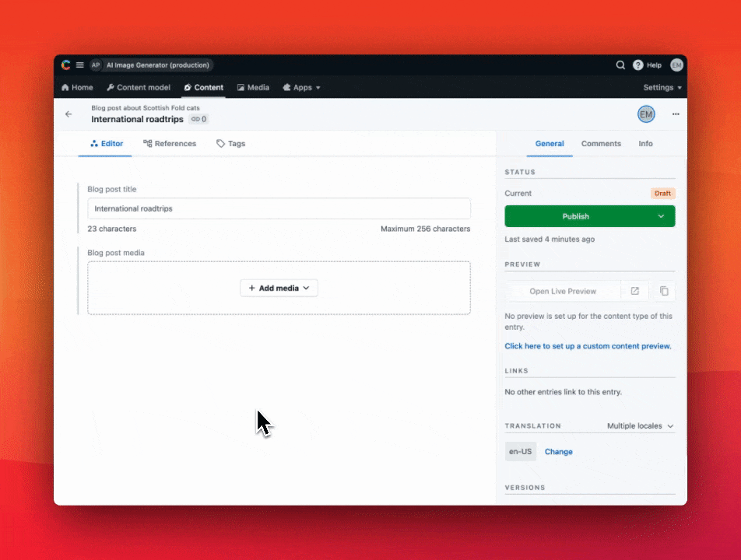Viewport: 741px width, 560px height.
Task: Select the General sidebar tab
Action: [x=550, y=144]
